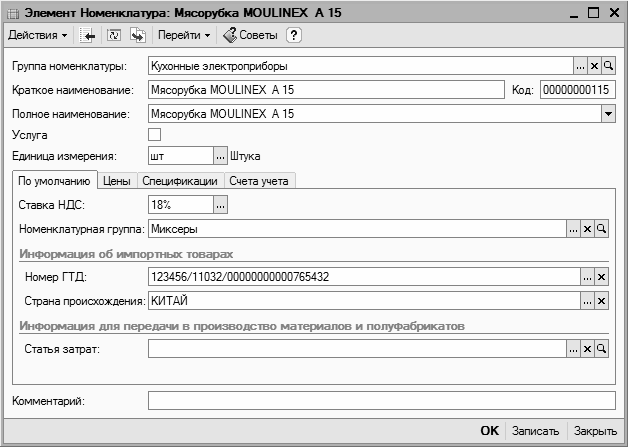Image resolution: width=628 pixels, height=447 pixels.
Task: Open selection for Номенклатурная группа with ellipsis
Action: pyautogui.click(x=573, y=229)
